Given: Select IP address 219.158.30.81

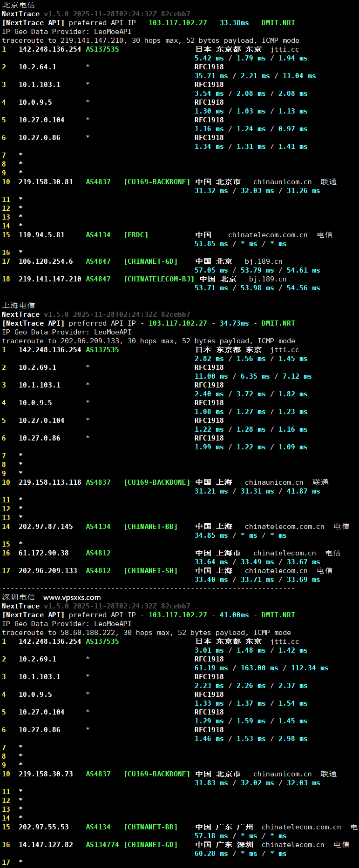Looking at the screenshot, I should point(46,182).
